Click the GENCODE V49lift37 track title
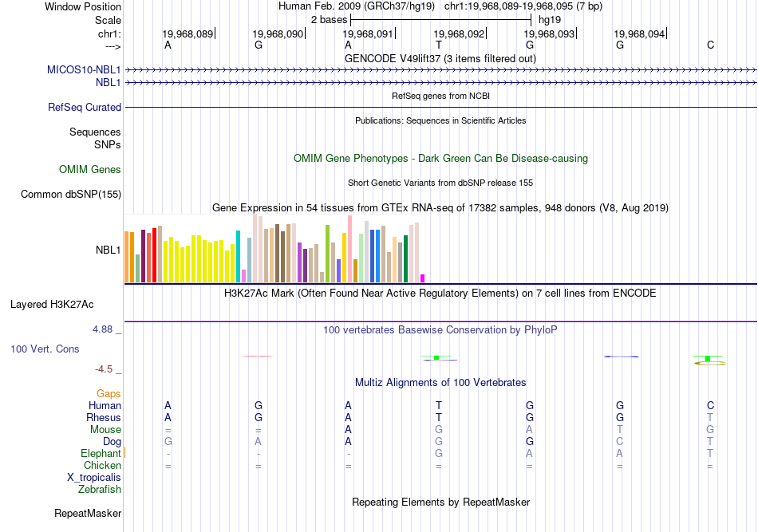Viewport: 758px width, 532px height. pyautogui.click(x=440, y=58)
